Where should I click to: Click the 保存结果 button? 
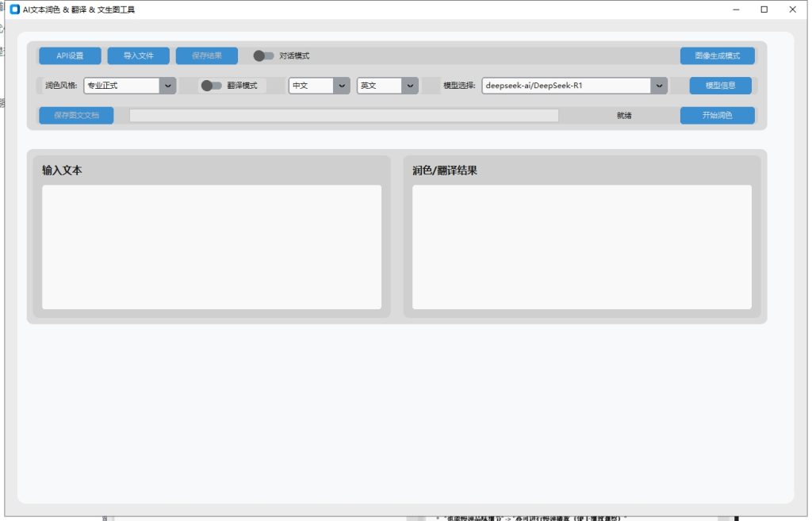[207, 56]
